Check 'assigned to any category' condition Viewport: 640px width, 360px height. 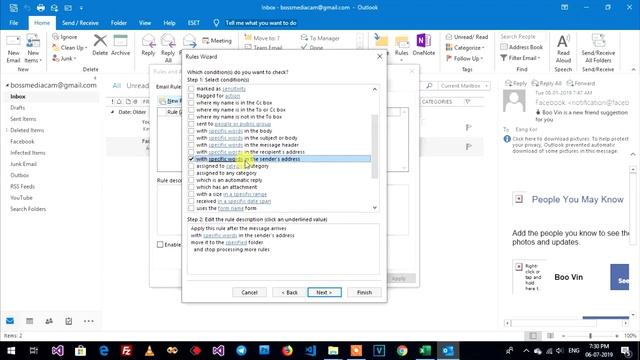(191, 173)
